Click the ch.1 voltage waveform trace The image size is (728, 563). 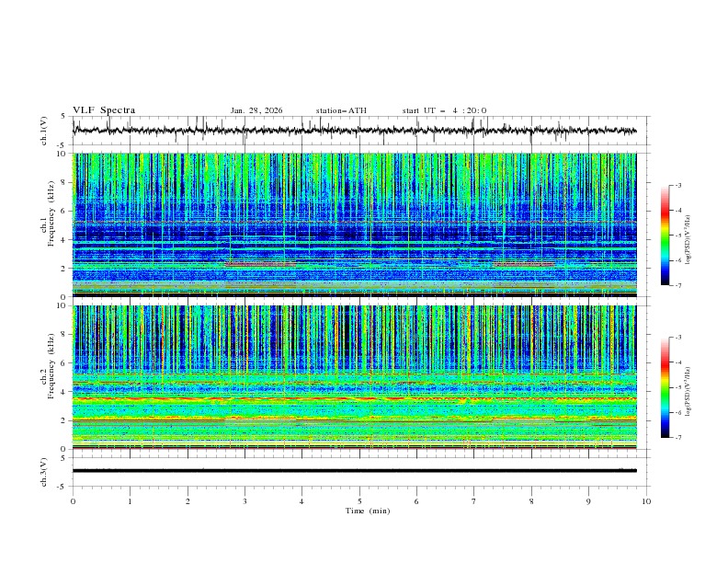[354, 131]
